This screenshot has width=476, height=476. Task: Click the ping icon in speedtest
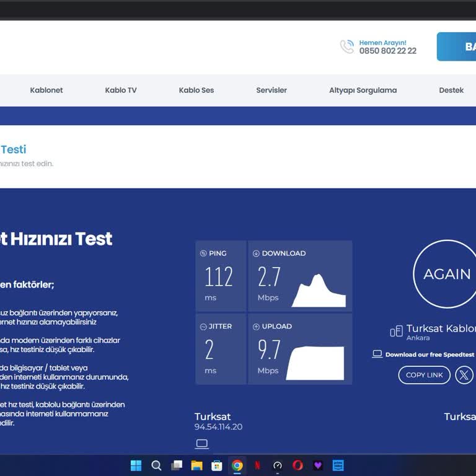[203, 253]
